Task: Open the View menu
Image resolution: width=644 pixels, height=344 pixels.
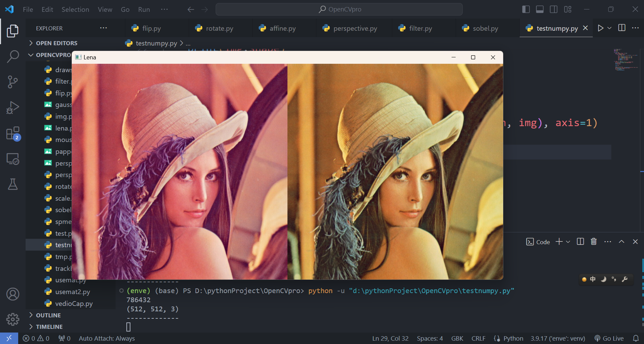Action: coord(105,9)
